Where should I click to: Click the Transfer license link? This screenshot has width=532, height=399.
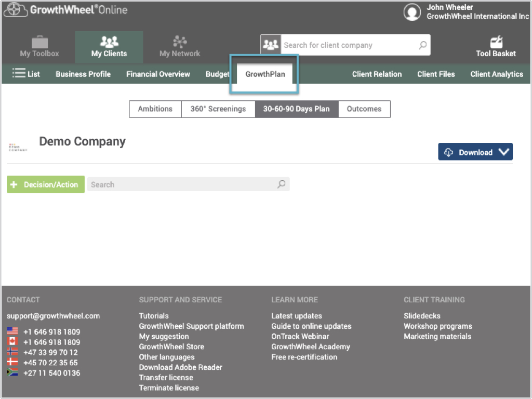[166, 378]
